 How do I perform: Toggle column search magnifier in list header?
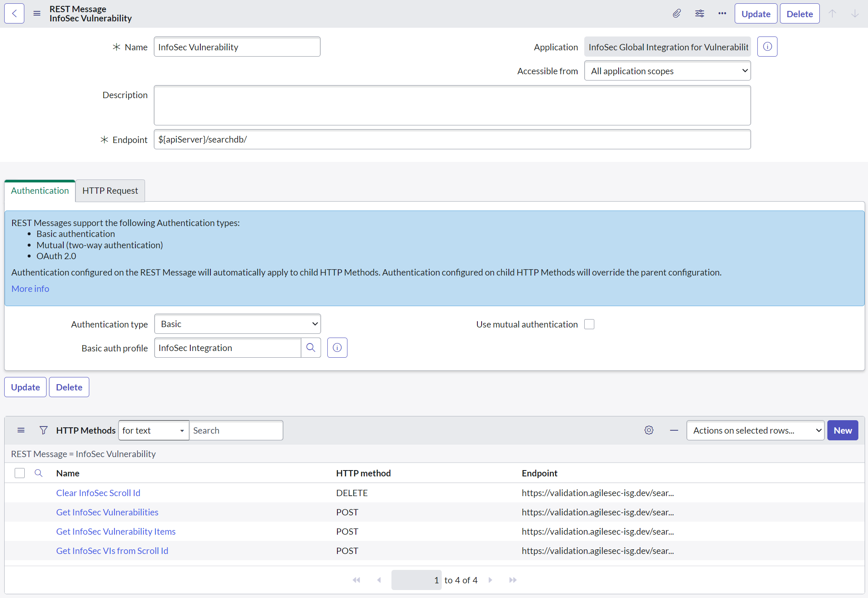click(x=39, y=473)
